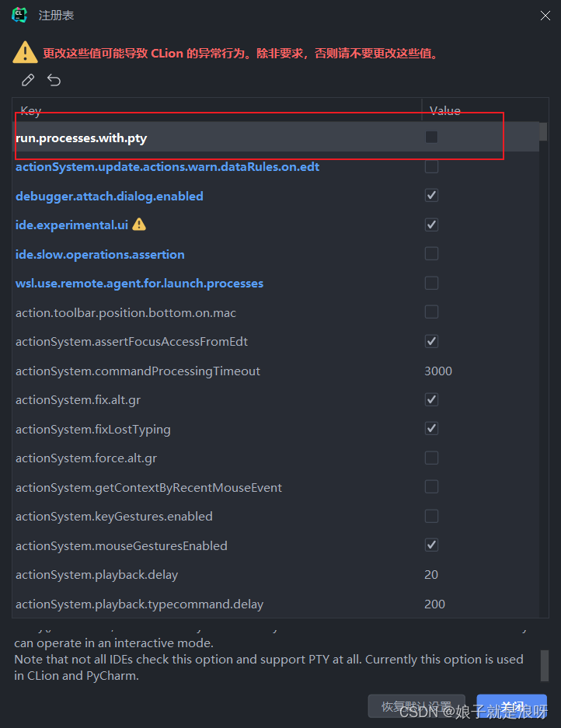Select actionSystem.commandProcessingTimeout key
The image size is (561, 728).
click(138, 371)
